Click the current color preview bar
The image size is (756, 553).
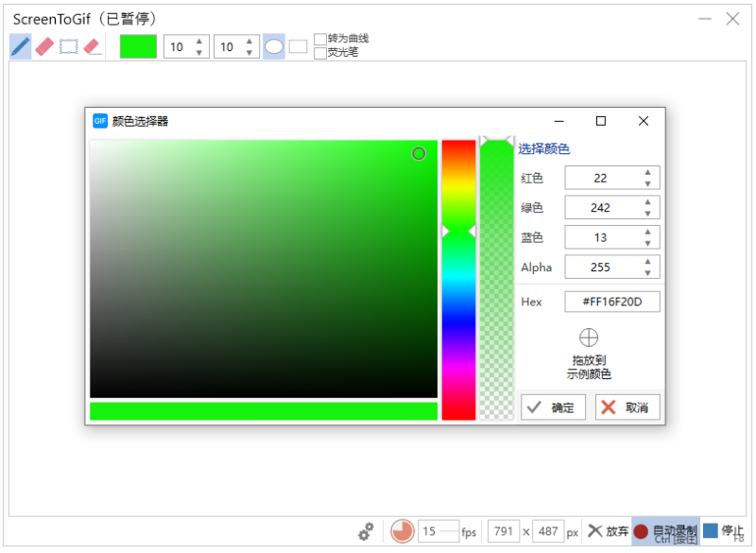click(264, 411)
